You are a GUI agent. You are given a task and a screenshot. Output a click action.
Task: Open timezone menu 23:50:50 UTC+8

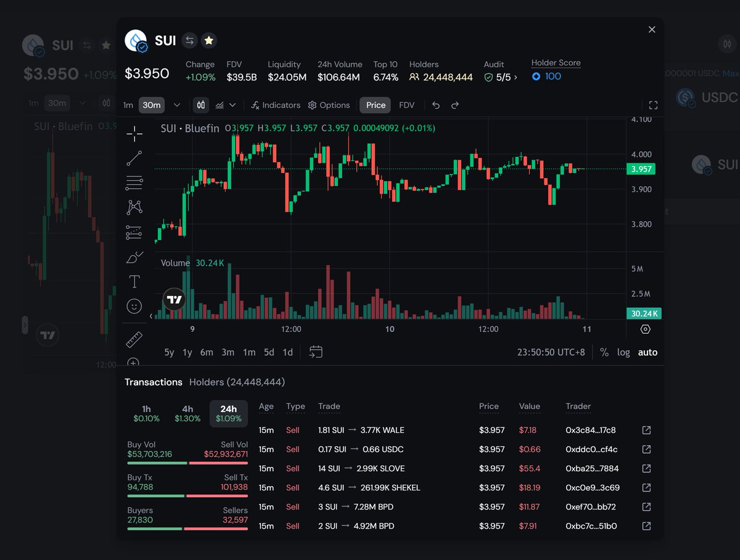pyautogui.click(x=551, y=352)
